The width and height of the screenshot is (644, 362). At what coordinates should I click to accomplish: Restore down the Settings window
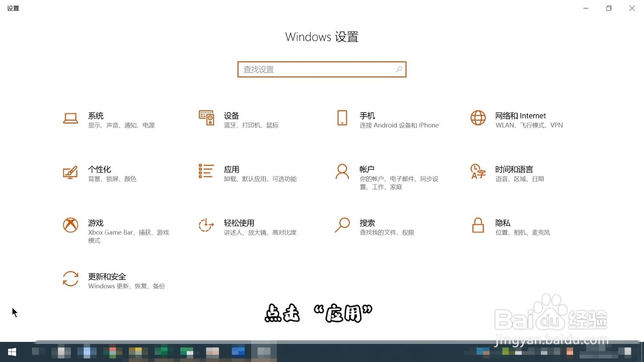[609, 8]
